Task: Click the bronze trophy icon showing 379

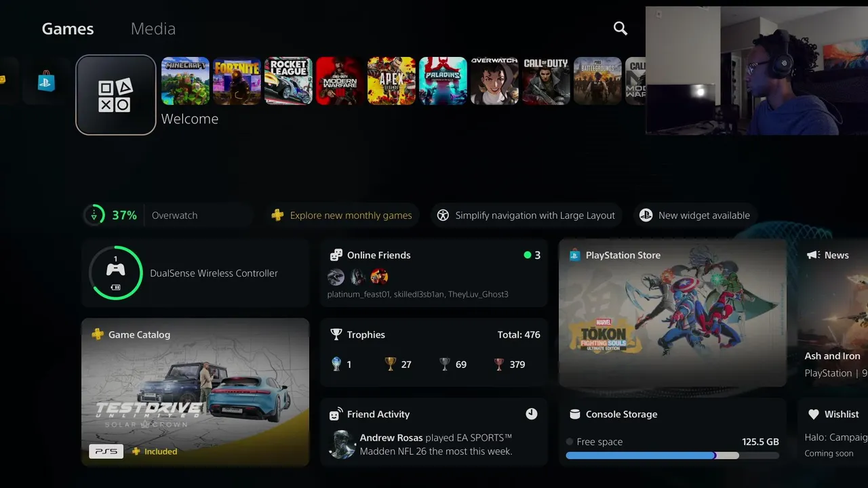Action: coord(499,364)
